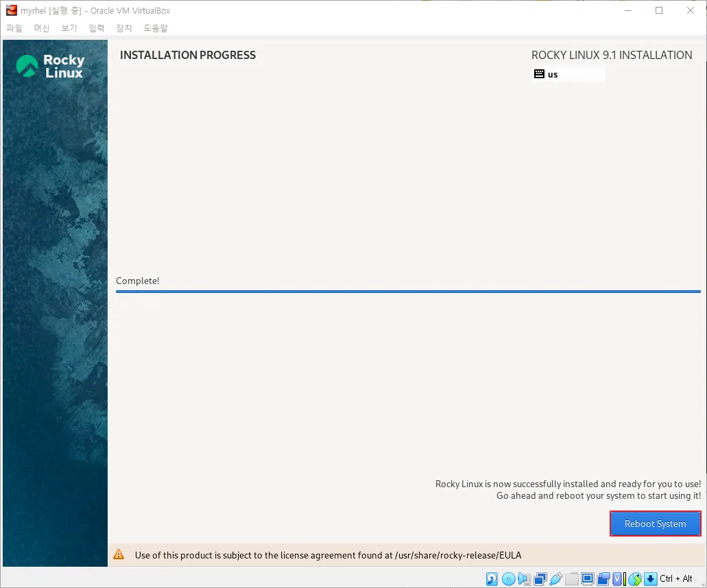The height and width of the screenshot is (588, 707).
Task: Open the 장치 menu
Action: pos(124,28)
